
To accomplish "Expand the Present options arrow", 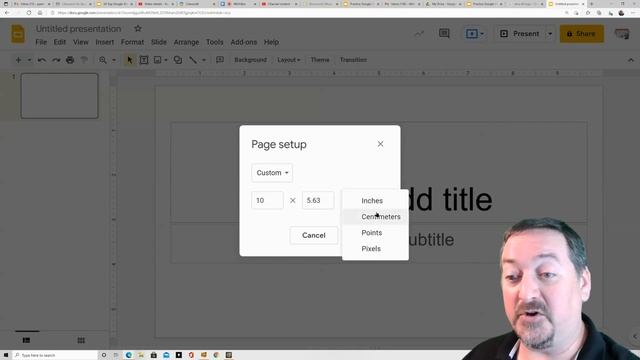I will (x=550, y=34).
